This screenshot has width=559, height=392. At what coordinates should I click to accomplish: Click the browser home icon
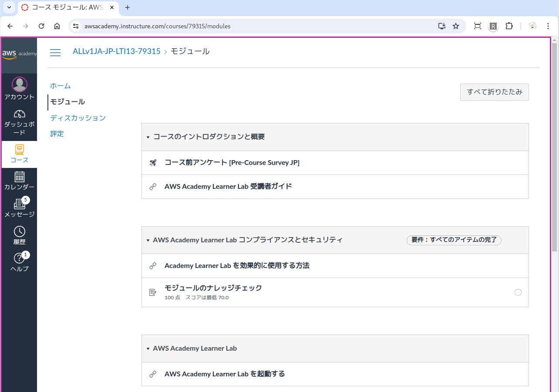[57, 26]
